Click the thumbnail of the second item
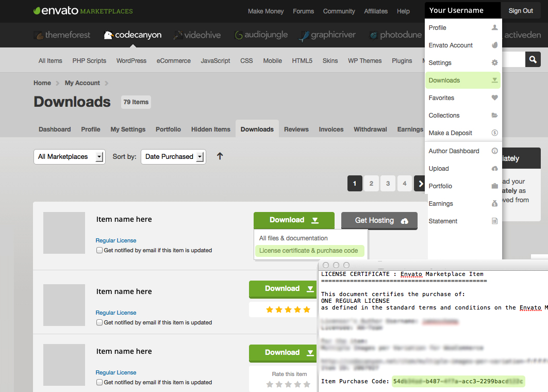 (x=64, y=305)
